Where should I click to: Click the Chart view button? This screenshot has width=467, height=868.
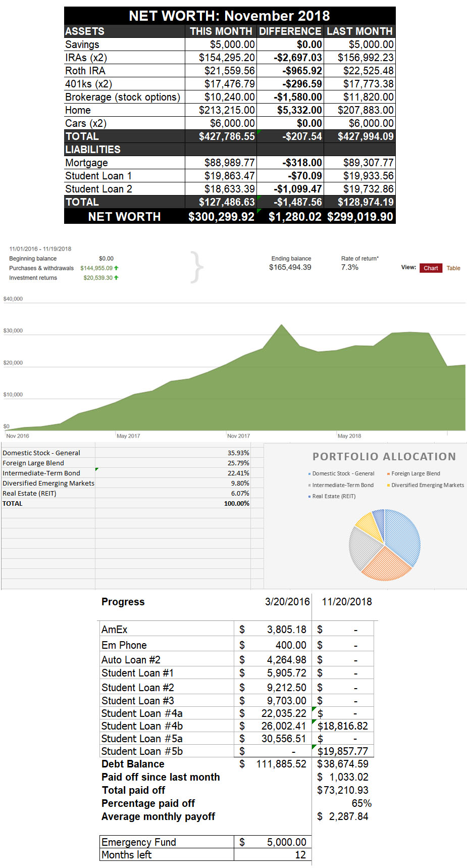coord(430,268)
